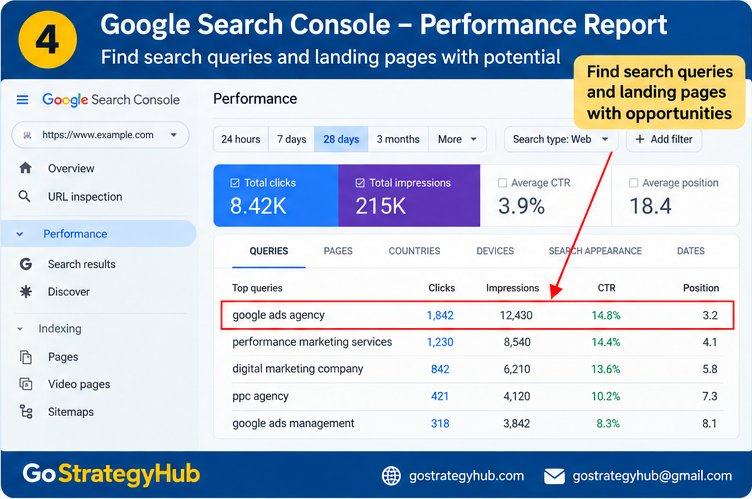The height and width of the screenshot is (499, 752).
Task: Click the gostrategyhub@gmail.com email link
Action: pos(652,476)
